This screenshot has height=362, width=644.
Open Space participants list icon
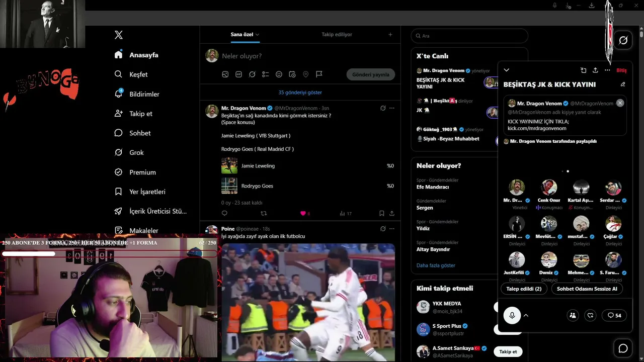coord(573,315)
